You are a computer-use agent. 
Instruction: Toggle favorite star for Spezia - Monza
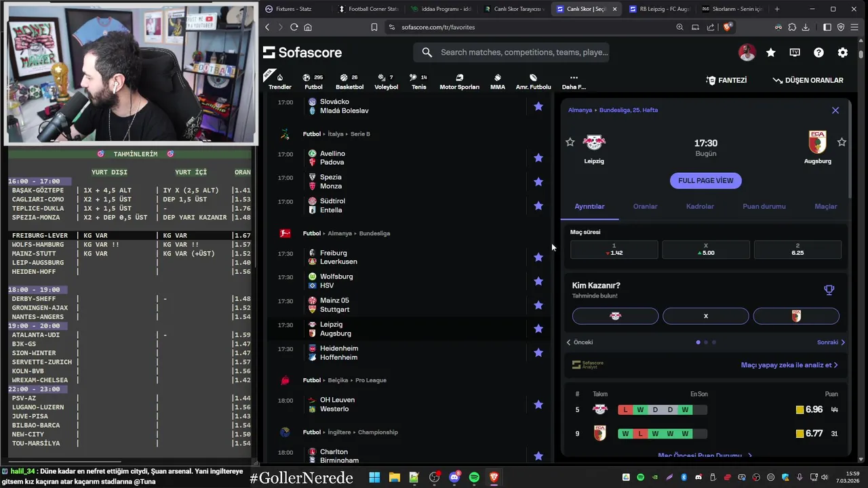click(538, 182)
